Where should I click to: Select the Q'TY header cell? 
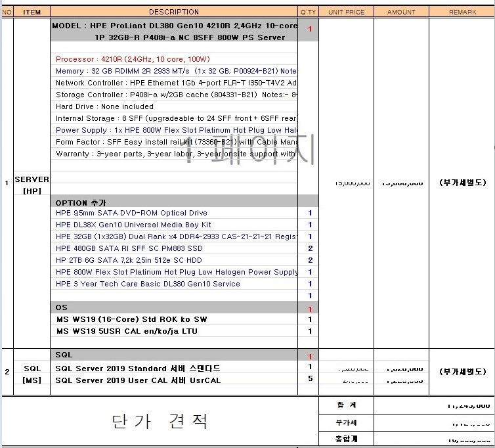tap(308, 12)
